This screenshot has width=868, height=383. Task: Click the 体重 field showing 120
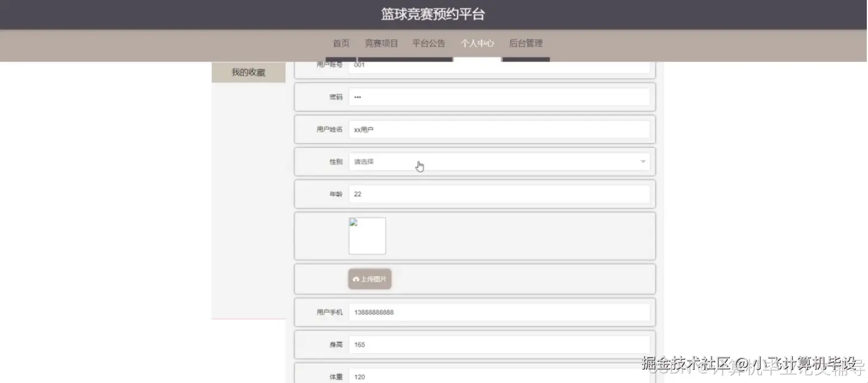[499, 377]
